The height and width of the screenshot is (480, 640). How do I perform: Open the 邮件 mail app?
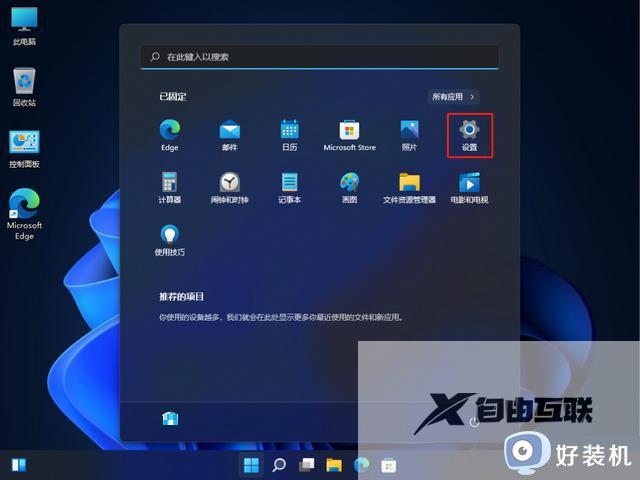tap(229, 136)
